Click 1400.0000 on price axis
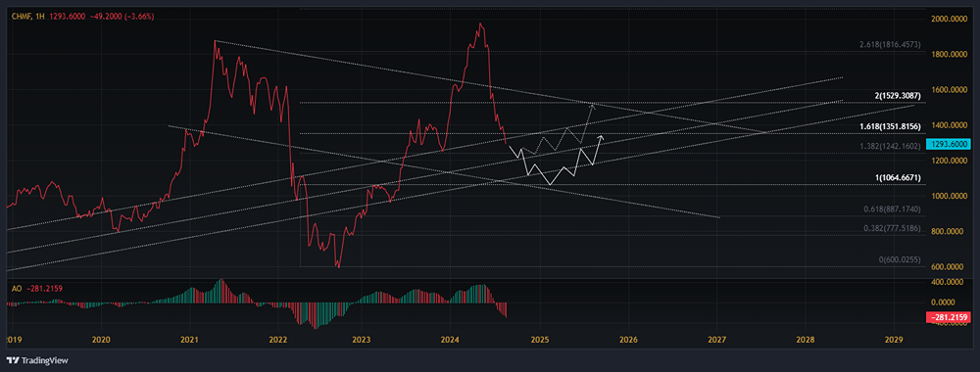The width and height of the screenshot is (980, 372). (949, 125)
